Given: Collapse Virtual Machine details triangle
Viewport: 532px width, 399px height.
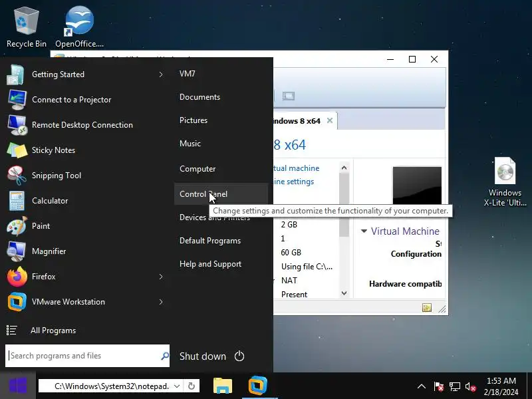Looking at the screenshot, I should pyautogui.click(x=364, y=231).
